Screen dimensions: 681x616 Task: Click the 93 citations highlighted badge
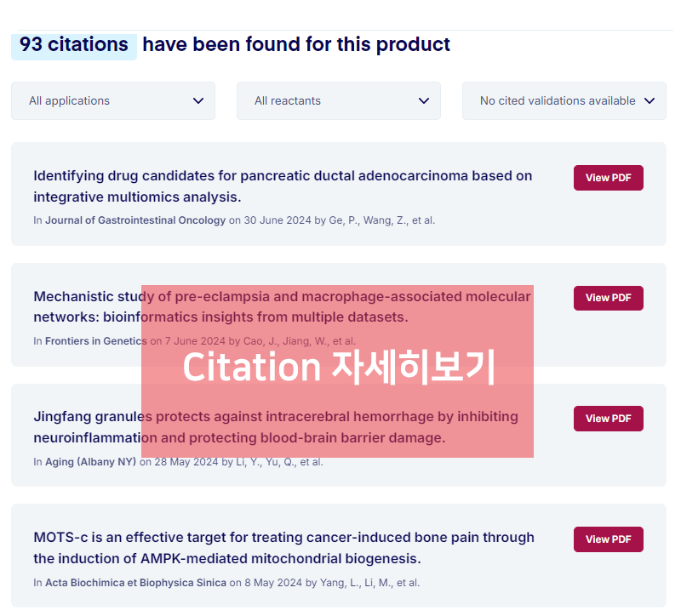pos(74,44)
